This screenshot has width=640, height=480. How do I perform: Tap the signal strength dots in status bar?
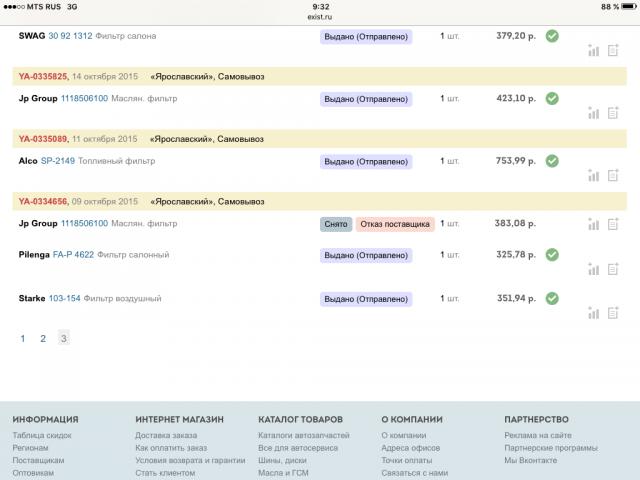point(13,7)
